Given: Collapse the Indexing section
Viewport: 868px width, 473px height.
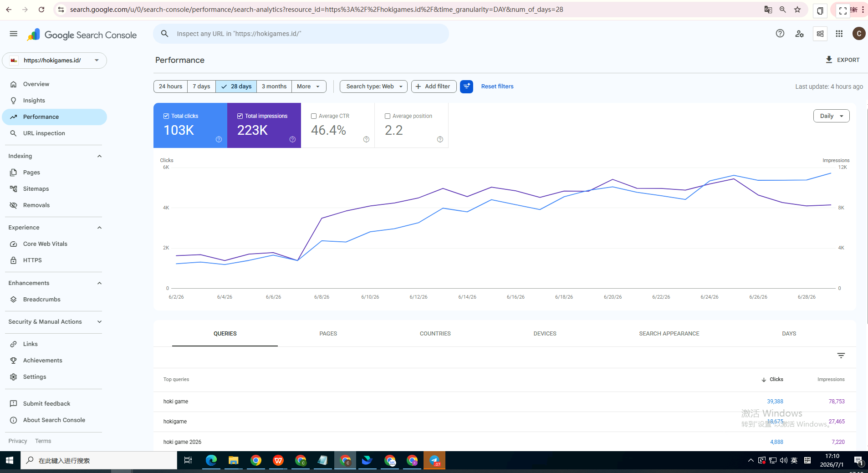Looking at the screenshot, I should 99,156.
